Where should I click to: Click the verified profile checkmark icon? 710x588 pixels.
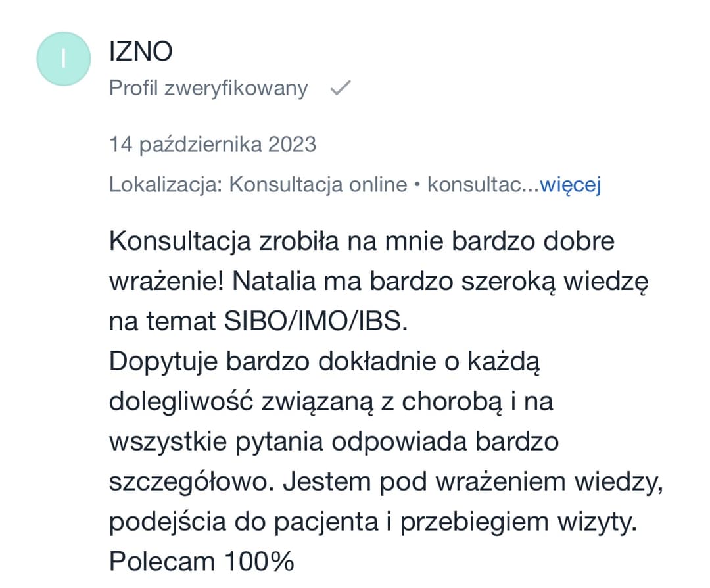pyautogui.click(x=339, y=88)
